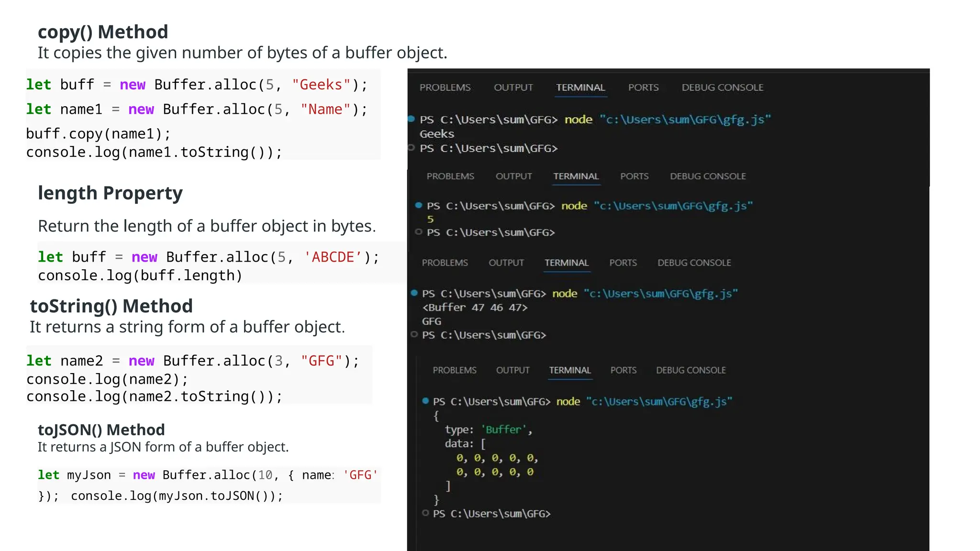Image resolution: width=980 pixels, height=551 pixels.
Task: Click 'It returns a JSON form' sentence
Action: click(x=163, y=447)
